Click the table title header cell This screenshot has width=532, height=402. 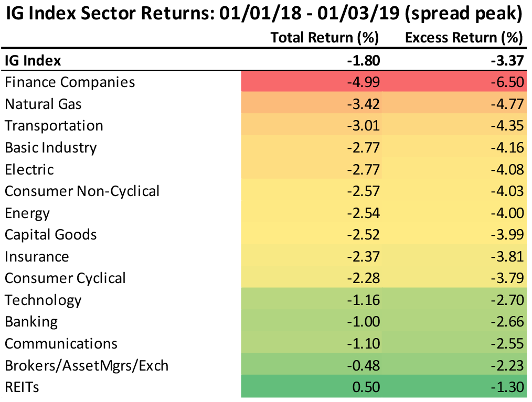click(x=265, y=14)
